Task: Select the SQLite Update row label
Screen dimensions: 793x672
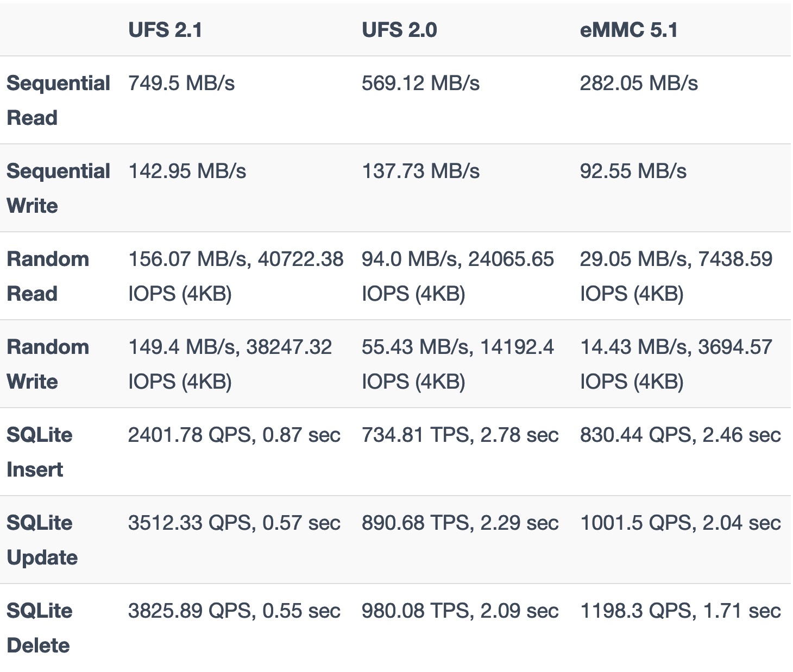Action: 42,540
